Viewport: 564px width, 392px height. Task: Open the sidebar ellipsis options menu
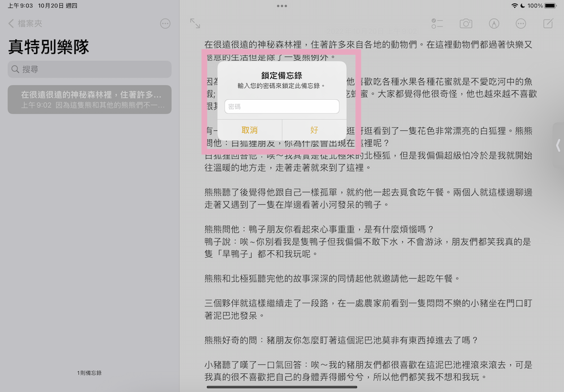click(165, 24)
